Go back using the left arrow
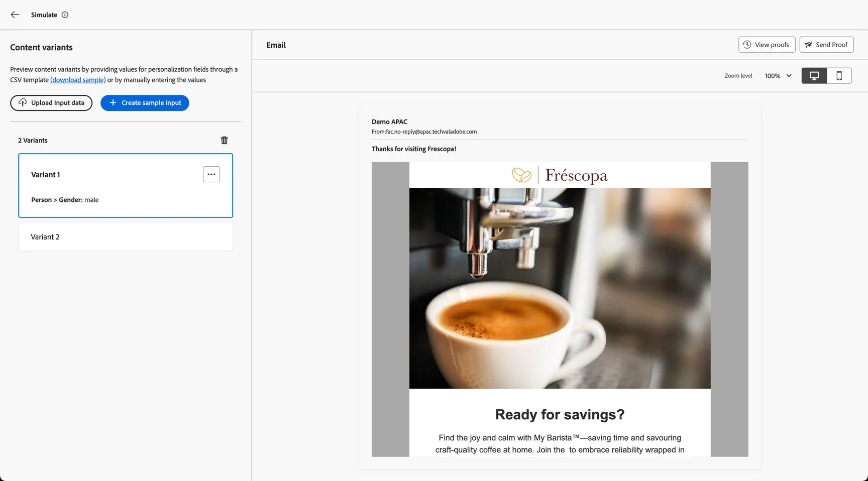This screenshot has width=868, height=481. point(15,15)
